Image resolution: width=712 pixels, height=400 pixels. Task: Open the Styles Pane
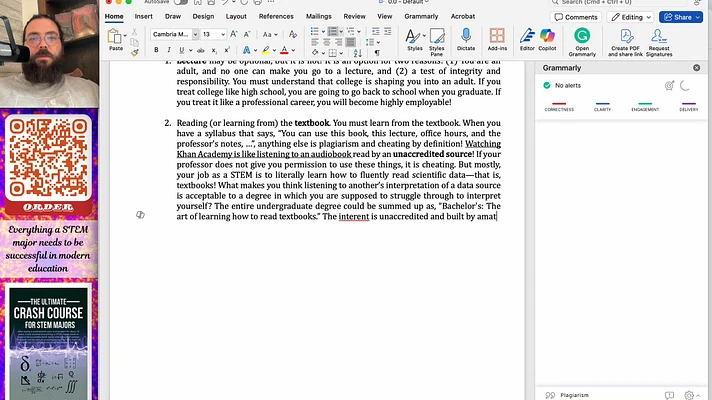(437, 42)
